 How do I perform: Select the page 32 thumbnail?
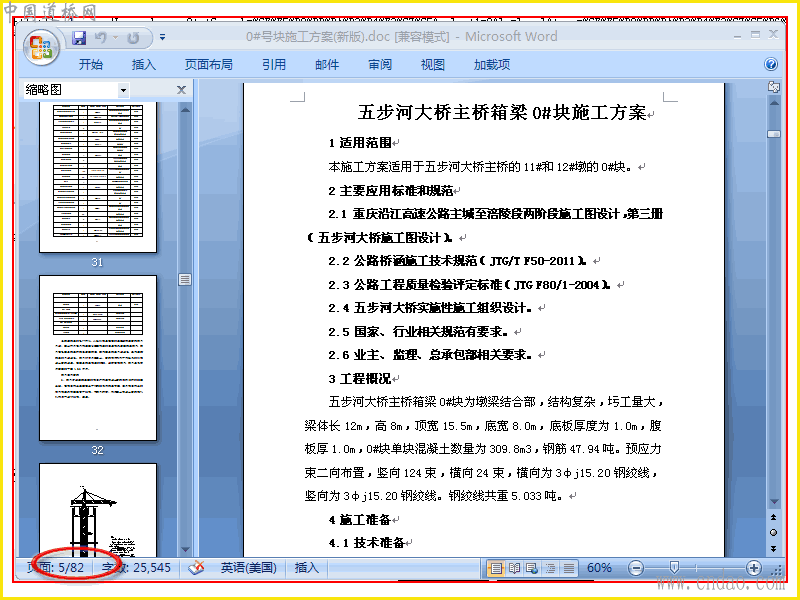coord(98,358)
